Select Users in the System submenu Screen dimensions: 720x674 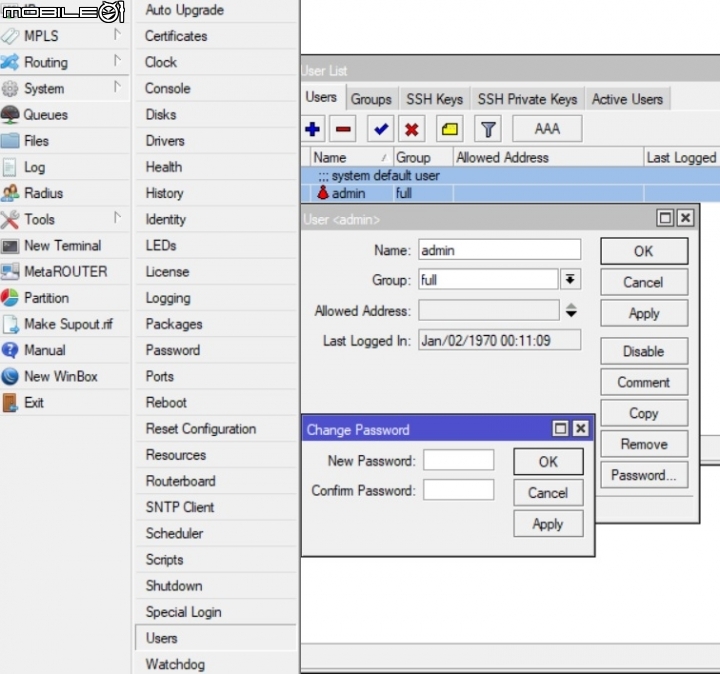(x=161, y=638)
